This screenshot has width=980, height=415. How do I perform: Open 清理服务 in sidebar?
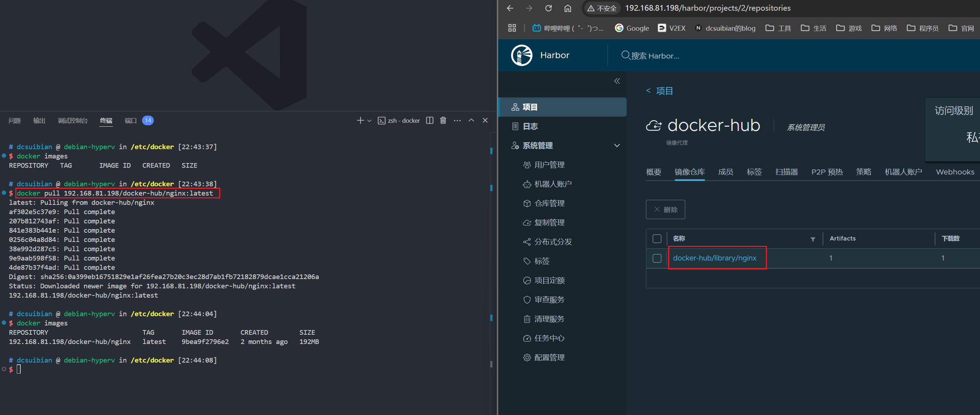click(x=544, y=319)
